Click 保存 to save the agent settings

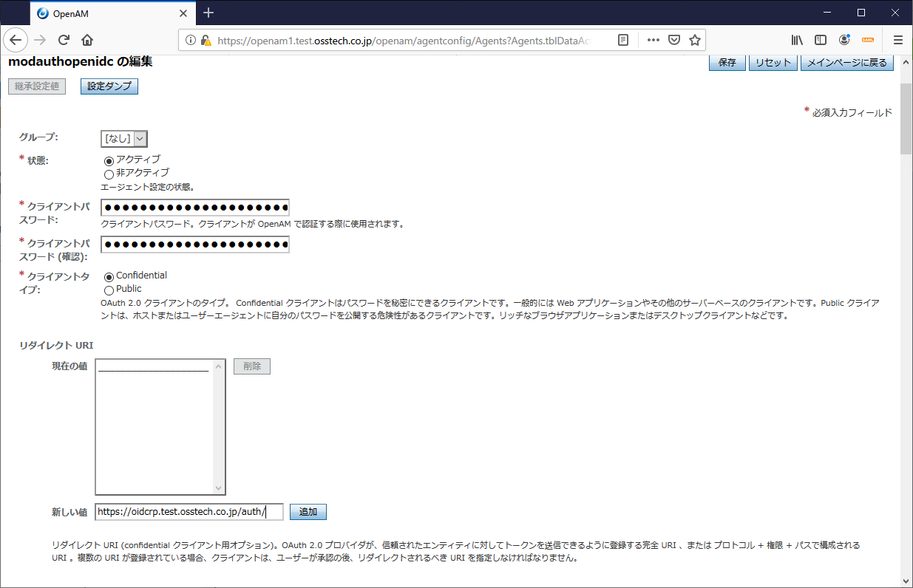[727, 63]
